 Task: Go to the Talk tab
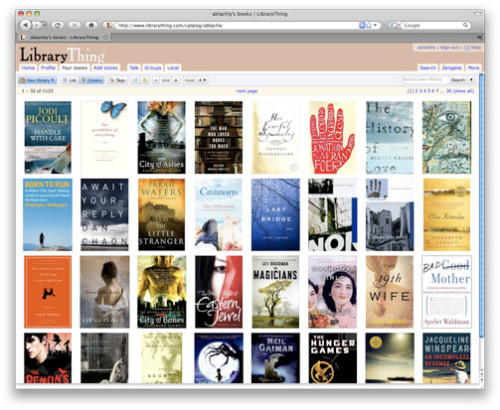(134, 68)
